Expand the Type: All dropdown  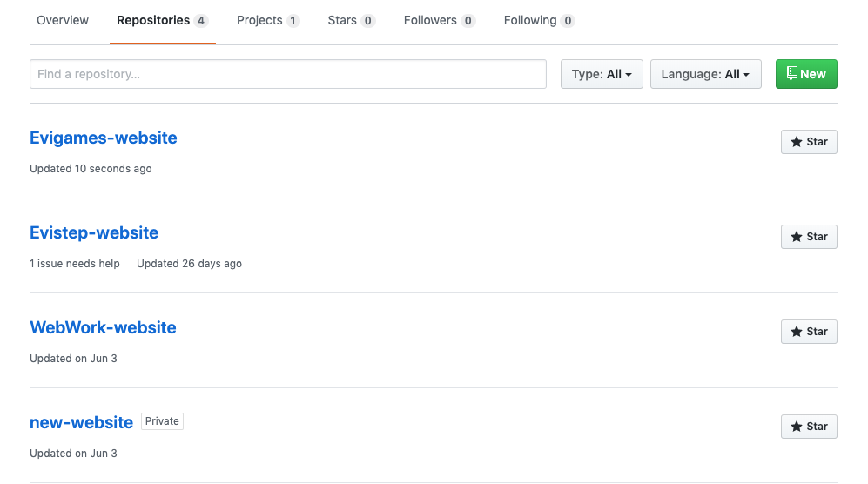pos(602,74)
